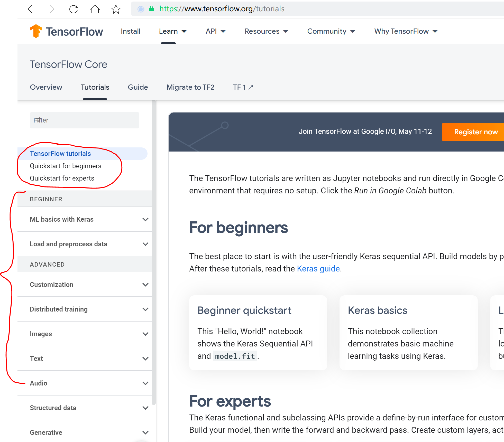Image resolution: width=504 pixels, height=442 pixels.
Task: Open the Keras basics card
Action: click(x=409, y=333)
